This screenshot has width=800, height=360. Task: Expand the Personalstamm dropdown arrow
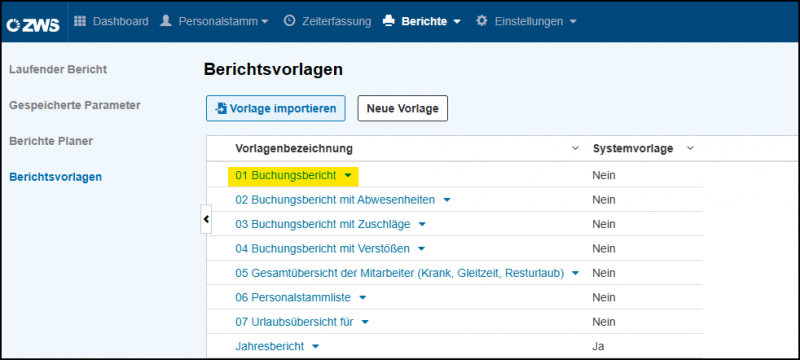pos(264,22)
